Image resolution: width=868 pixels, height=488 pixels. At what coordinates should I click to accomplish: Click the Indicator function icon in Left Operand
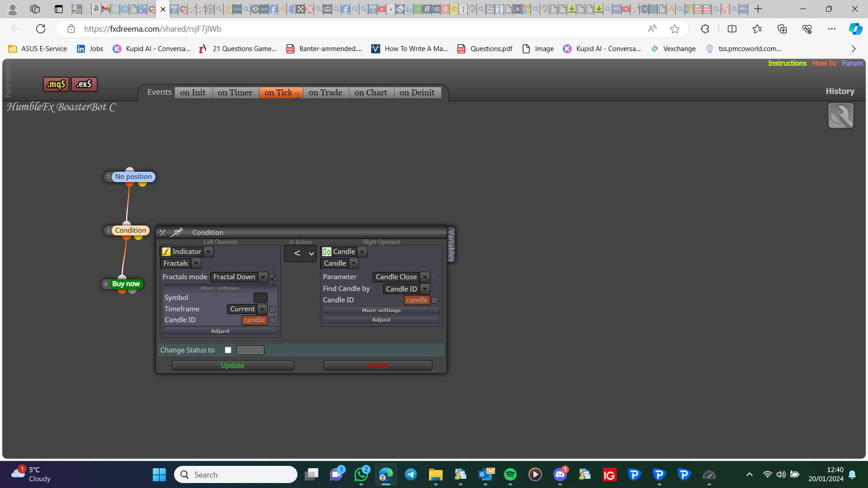pyautogui.click(x=166, y=252)
